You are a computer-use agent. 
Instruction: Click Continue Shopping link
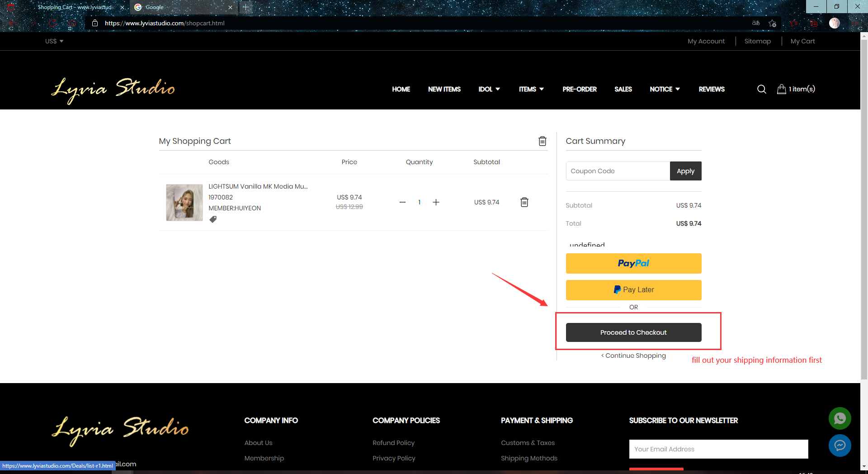coord(633,355)
